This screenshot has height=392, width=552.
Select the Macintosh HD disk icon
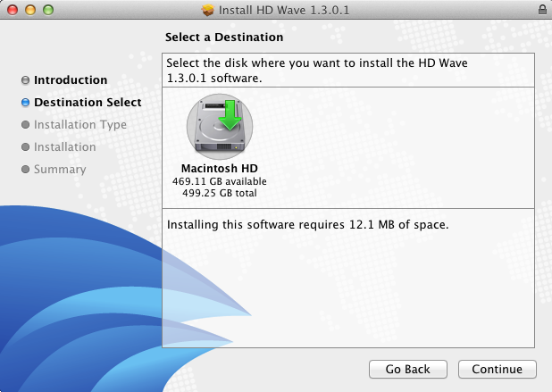(x=220, y=126)
